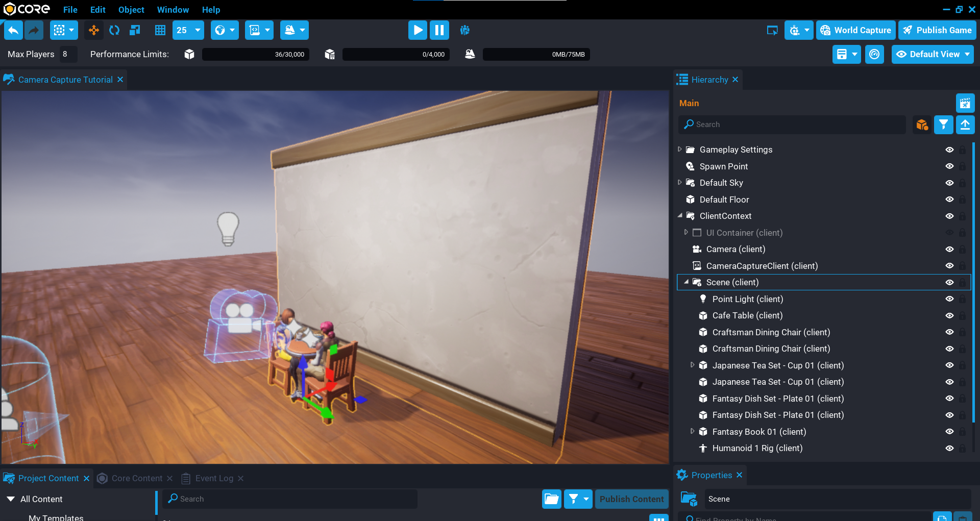This screenshot has height=521, width=980.
Task: Toggle grid snapping icon
Action: tap(160, 30)
